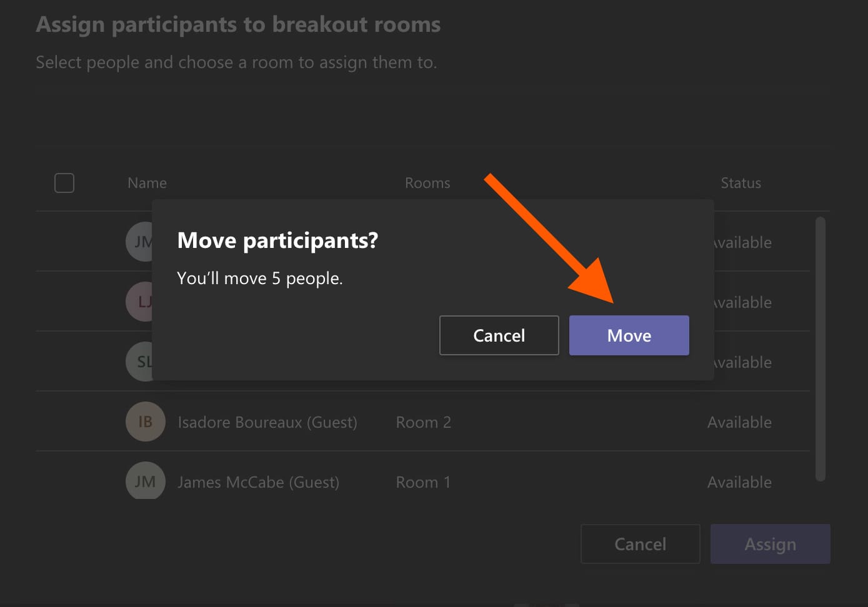Click the JM avatar beside James McCabe
Viewport: 868px width, 607px height.
[145, 481]
